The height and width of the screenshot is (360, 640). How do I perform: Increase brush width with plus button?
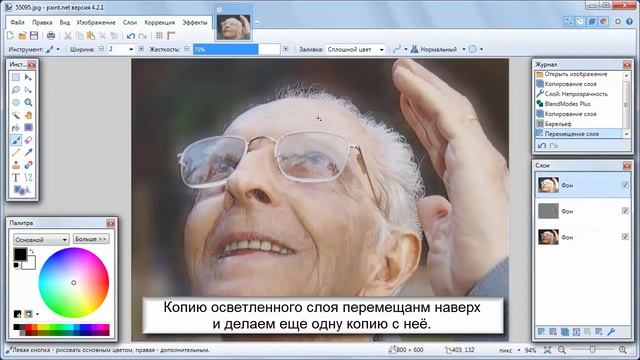point(141,49)
